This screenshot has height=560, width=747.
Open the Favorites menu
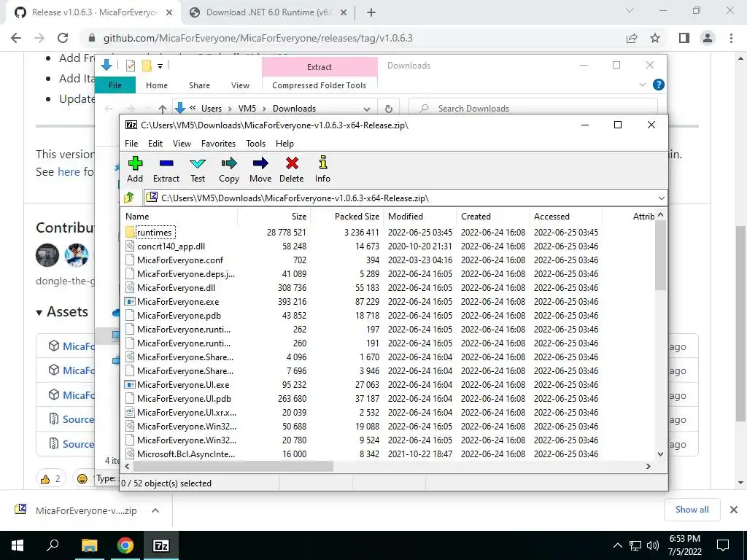218,144
